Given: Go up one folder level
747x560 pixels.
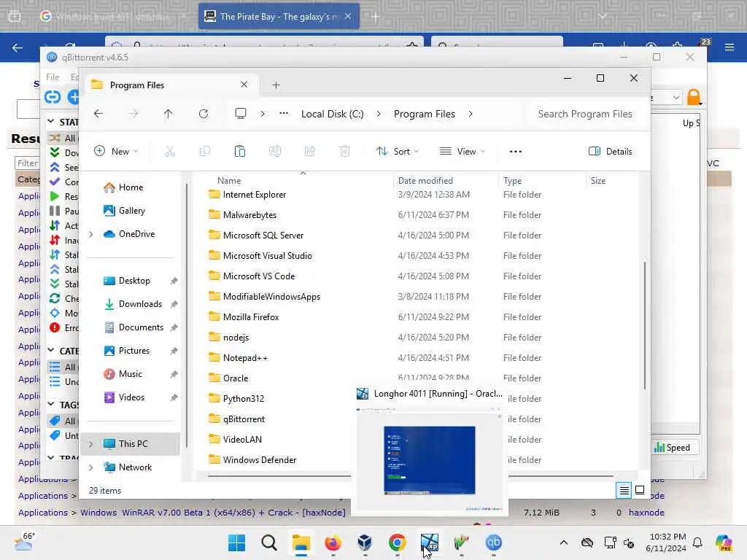Looking at the screenshot, I should [169, 114].
